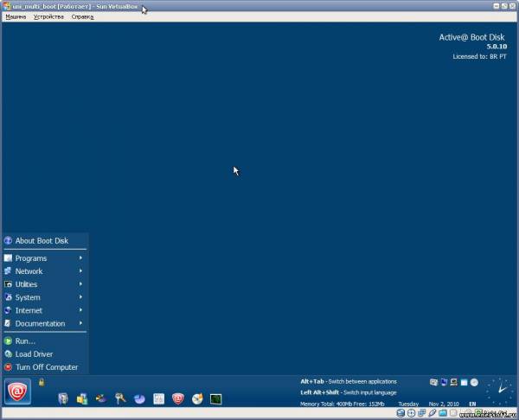
Task: Click the round white disc tray icon
Action: point(474,383)
